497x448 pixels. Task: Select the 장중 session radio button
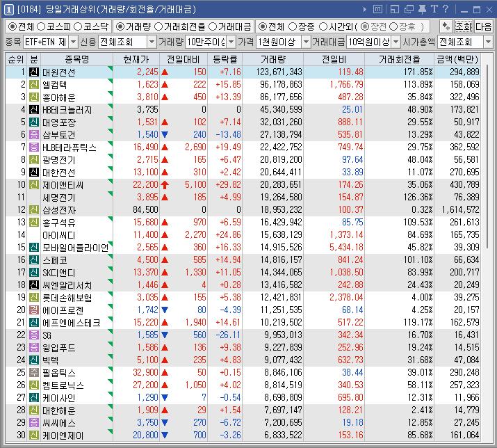pos(293,26)
